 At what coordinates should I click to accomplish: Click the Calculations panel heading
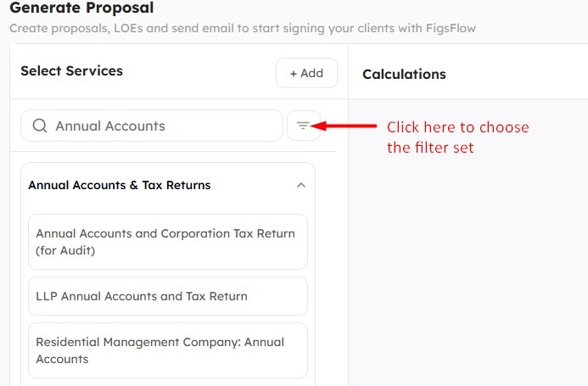[x=404, y=75]
